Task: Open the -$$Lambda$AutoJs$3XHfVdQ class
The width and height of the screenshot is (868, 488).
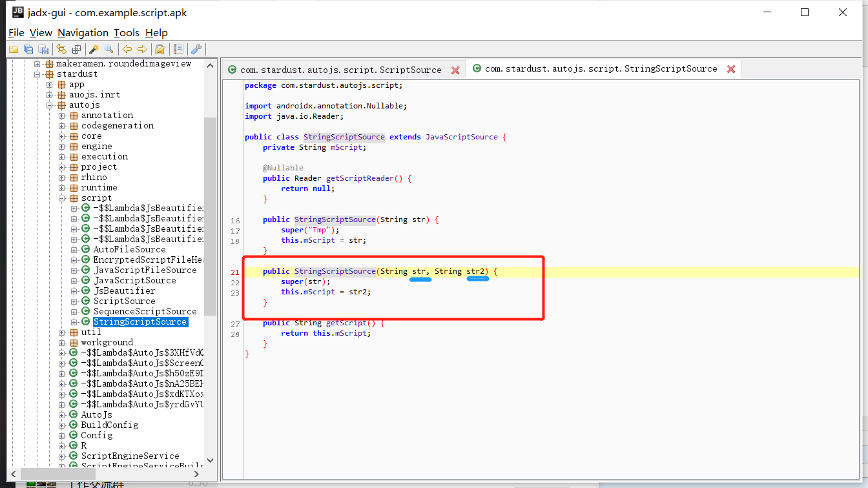Action: click(142, 353)
